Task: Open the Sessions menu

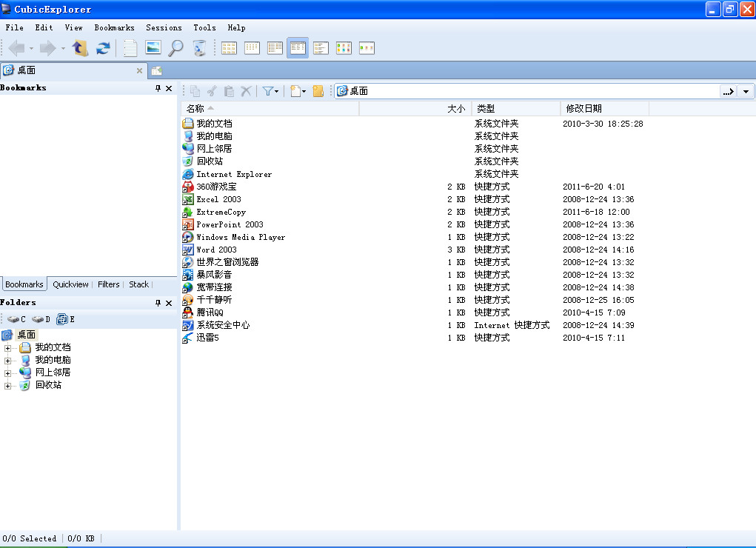Action: [164, 27]
